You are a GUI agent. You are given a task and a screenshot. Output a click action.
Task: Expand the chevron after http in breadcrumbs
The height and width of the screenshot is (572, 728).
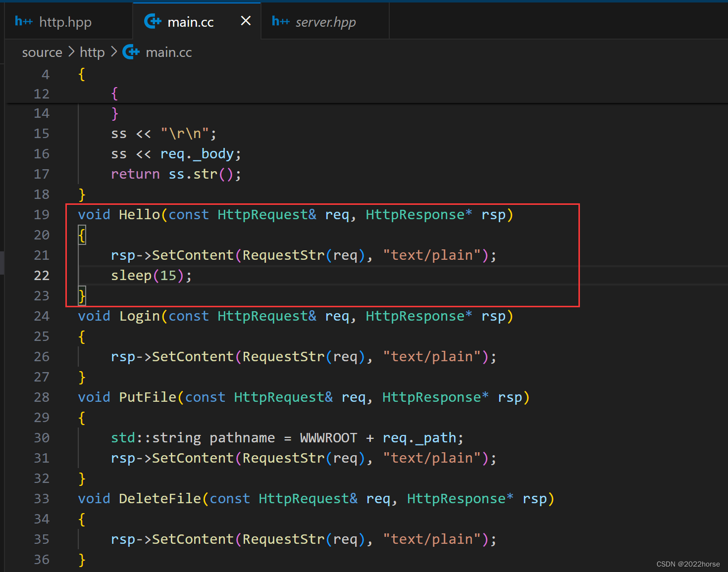114,52
